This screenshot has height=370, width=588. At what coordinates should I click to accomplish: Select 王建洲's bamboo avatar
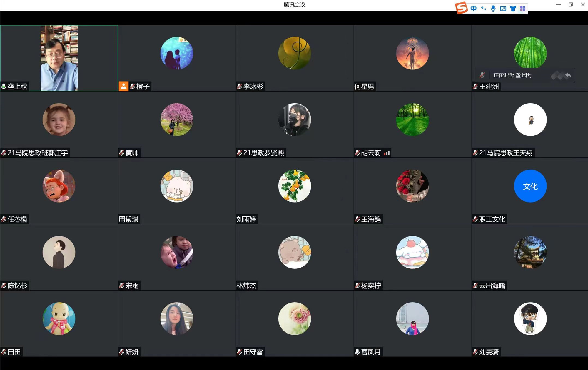[x=530, y=52]
